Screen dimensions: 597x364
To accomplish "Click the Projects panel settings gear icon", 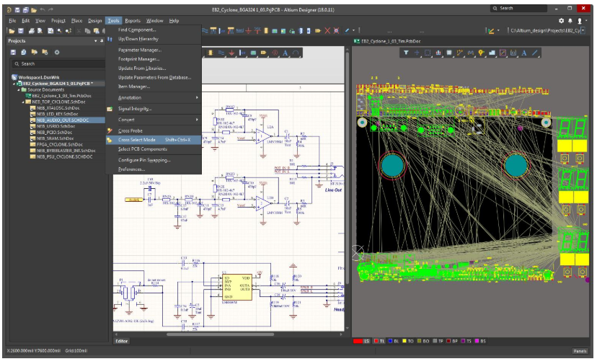I will click(x=57, y=52).
